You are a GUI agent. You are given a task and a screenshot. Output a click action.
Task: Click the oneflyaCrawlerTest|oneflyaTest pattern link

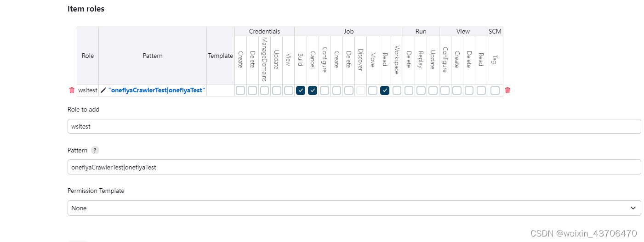click(x=157, y=90)
